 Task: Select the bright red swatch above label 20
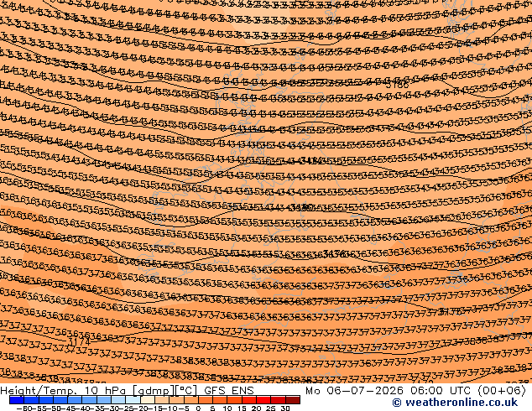(263, 400)
